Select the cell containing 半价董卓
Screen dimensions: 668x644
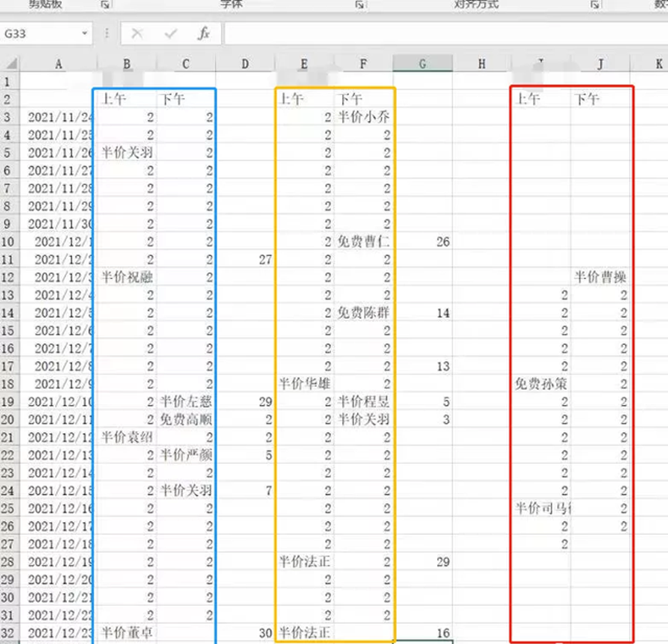(x=127, y=632)
